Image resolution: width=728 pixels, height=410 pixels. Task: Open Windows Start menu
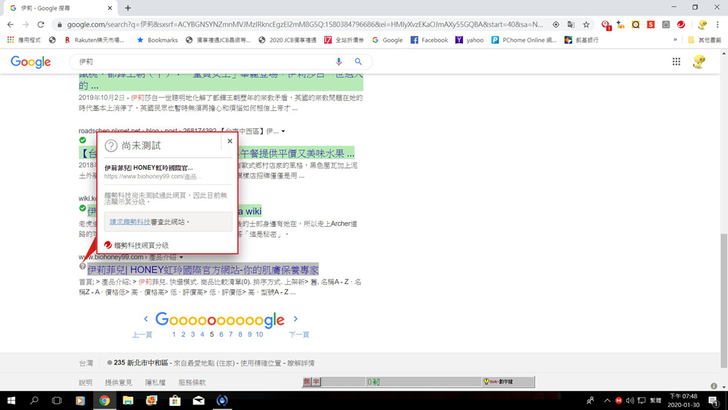pyautogui.click(x=11, y=400)
